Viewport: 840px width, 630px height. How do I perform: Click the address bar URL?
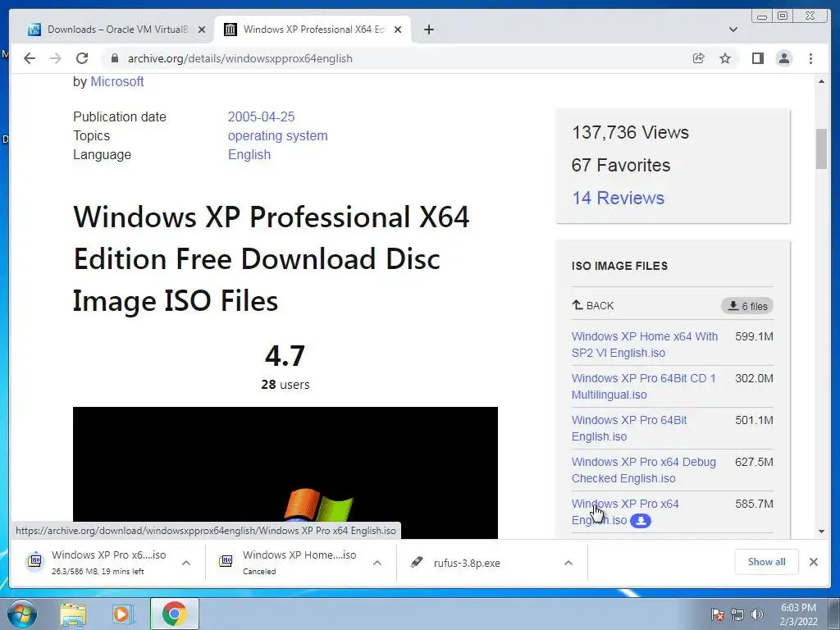[x=240, y=58]
